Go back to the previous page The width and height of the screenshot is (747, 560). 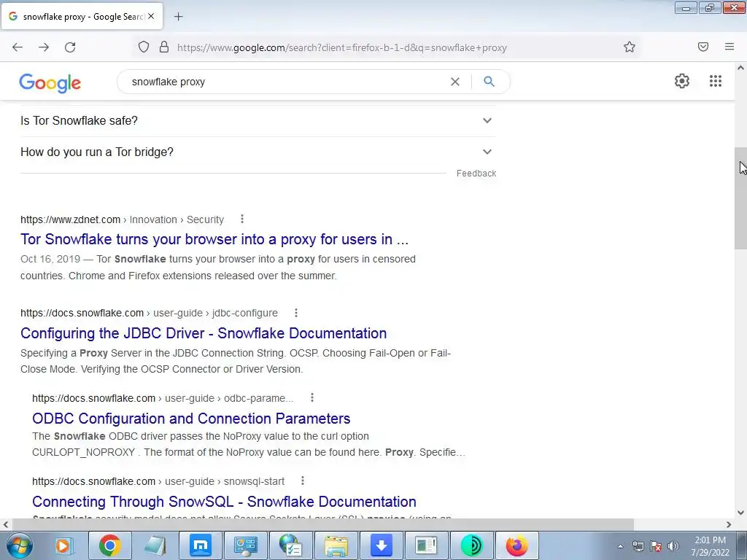tap(18, 47)
